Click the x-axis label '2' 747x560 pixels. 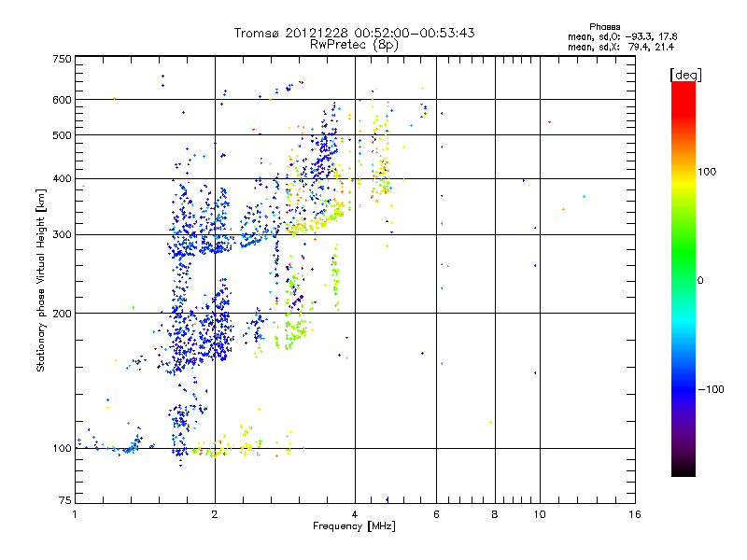(x=215, y=514)
